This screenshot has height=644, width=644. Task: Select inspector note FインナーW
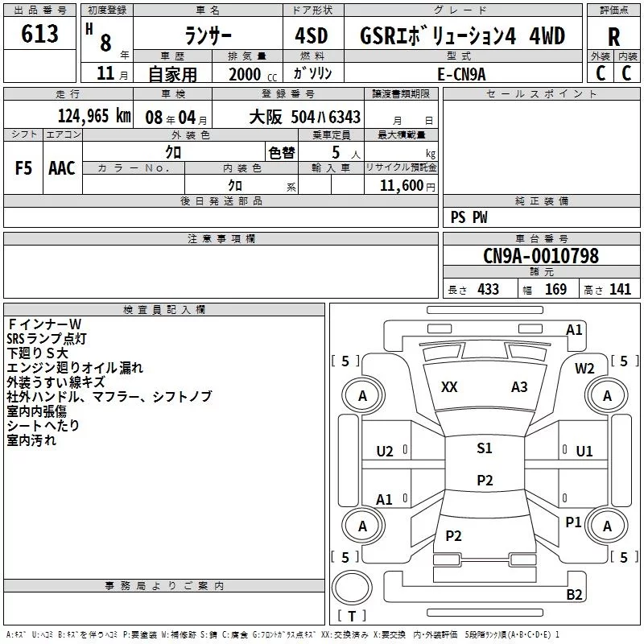tap(44, 324)
